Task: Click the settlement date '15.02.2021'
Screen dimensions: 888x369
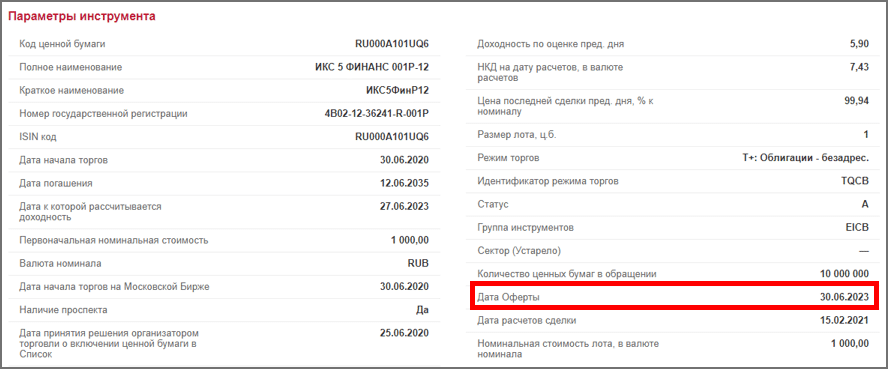Action: [x=844, y=320]
